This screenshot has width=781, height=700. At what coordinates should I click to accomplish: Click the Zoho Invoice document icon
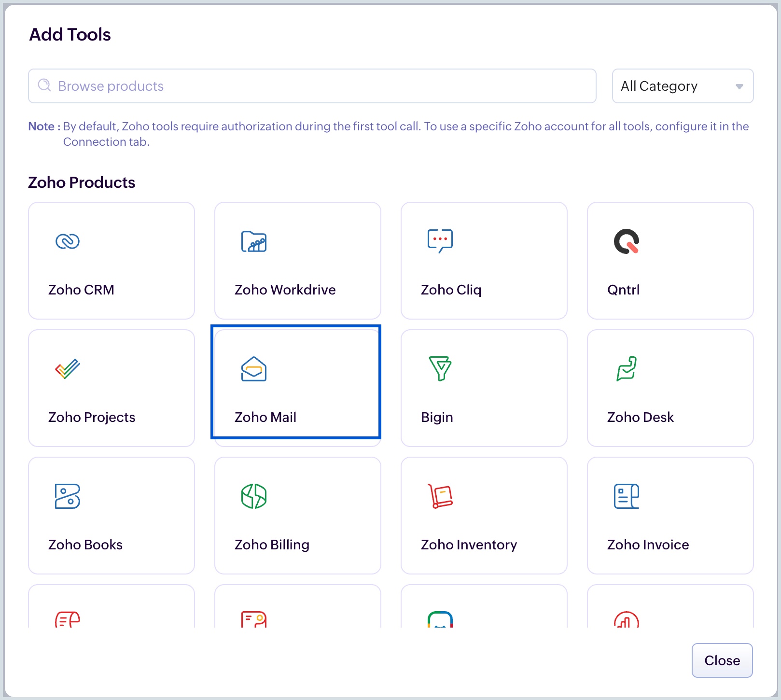[627, 496]
